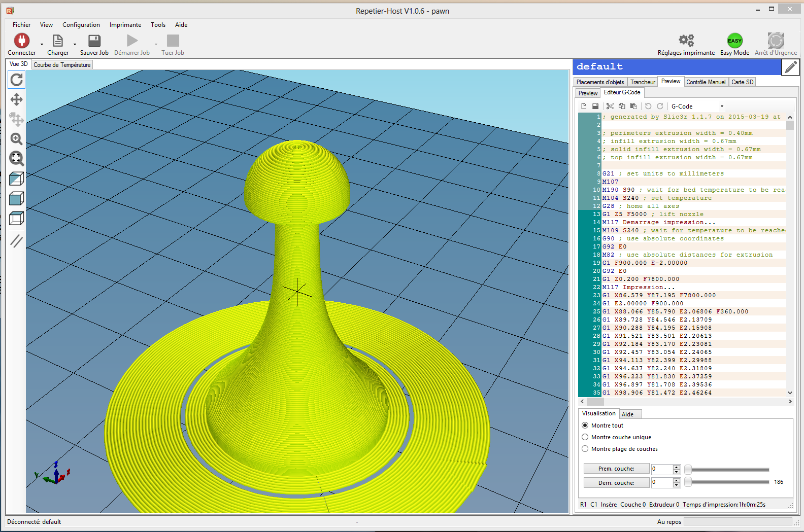The height and width of the screenshot is (532, 804).
Task: Select Editeur G-Code sub-tab
Action: (x=622, y=92)
